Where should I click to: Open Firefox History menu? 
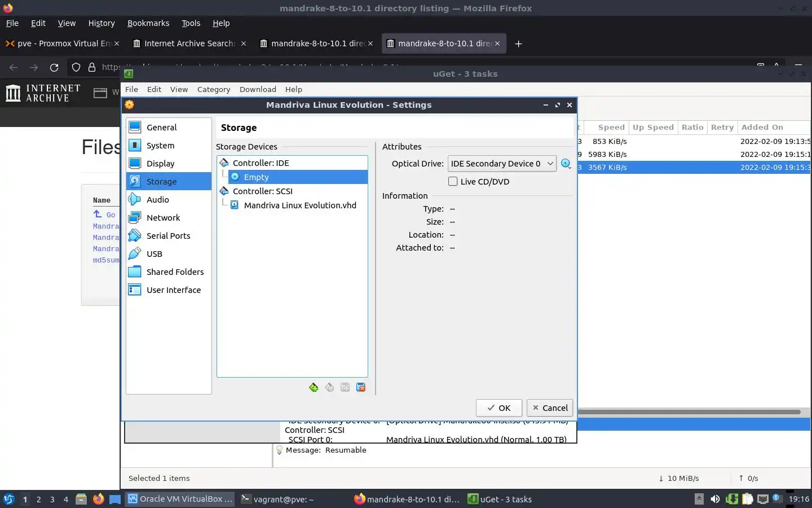(101, 23)
